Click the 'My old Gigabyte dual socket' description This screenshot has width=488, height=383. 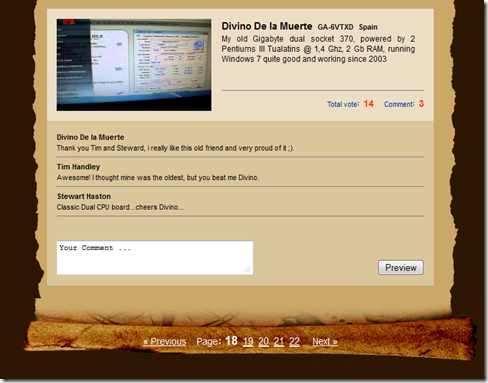pyautogui.click(x=318, y=49)
